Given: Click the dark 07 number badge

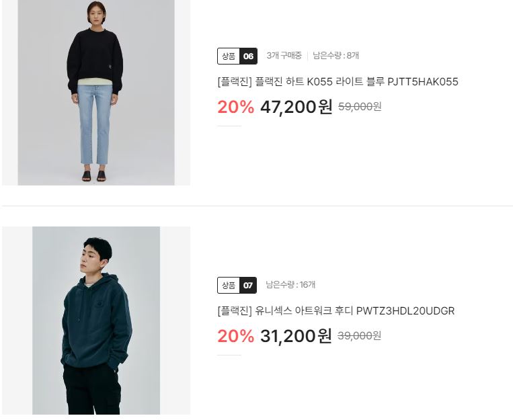Looking at the screenshot, I should click(x=248, y=285).
